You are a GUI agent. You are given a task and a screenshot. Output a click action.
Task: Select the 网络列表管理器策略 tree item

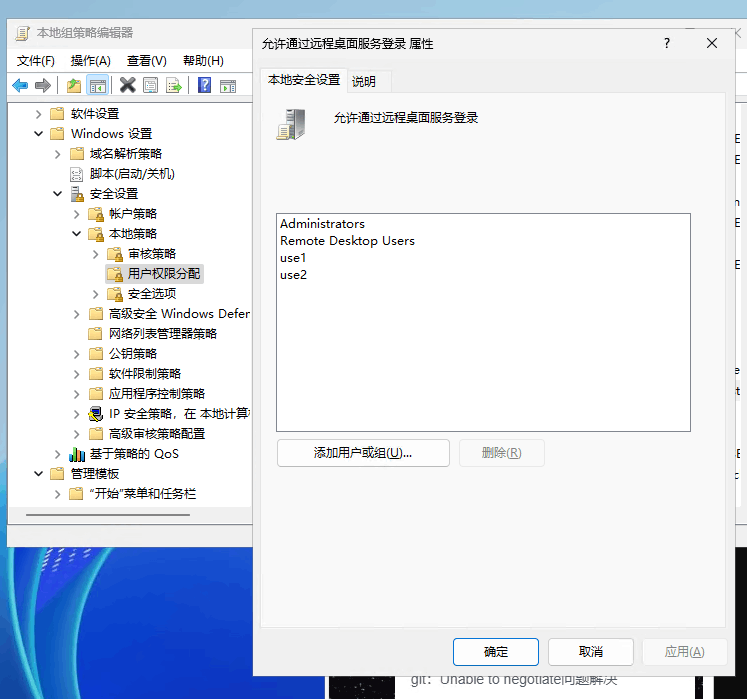pos(162,334)
